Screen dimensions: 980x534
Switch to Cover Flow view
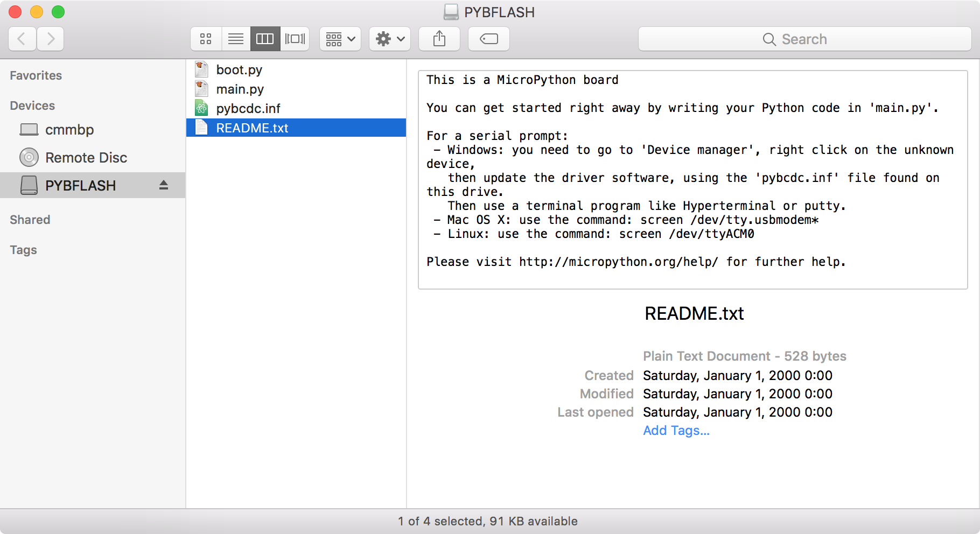click(295, 38)
